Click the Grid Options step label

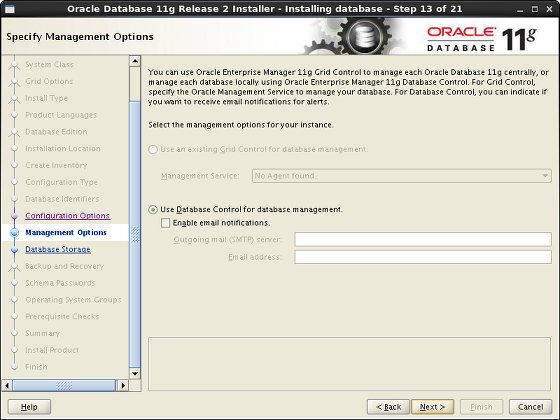click(x=49, y=81)
